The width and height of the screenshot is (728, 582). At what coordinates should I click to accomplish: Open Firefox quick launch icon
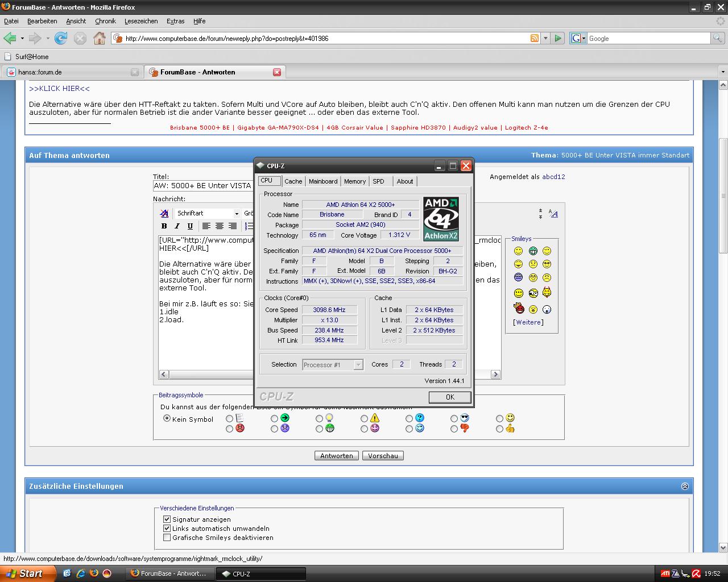click(94, 573)
